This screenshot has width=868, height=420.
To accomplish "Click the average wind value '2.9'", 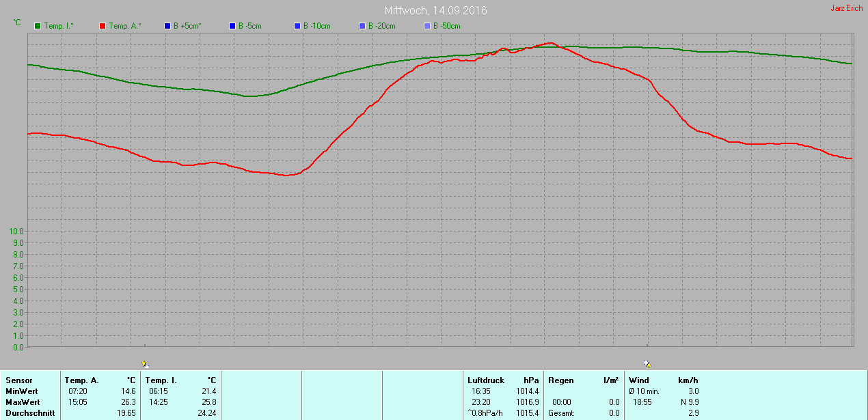I will pos(693,413).
